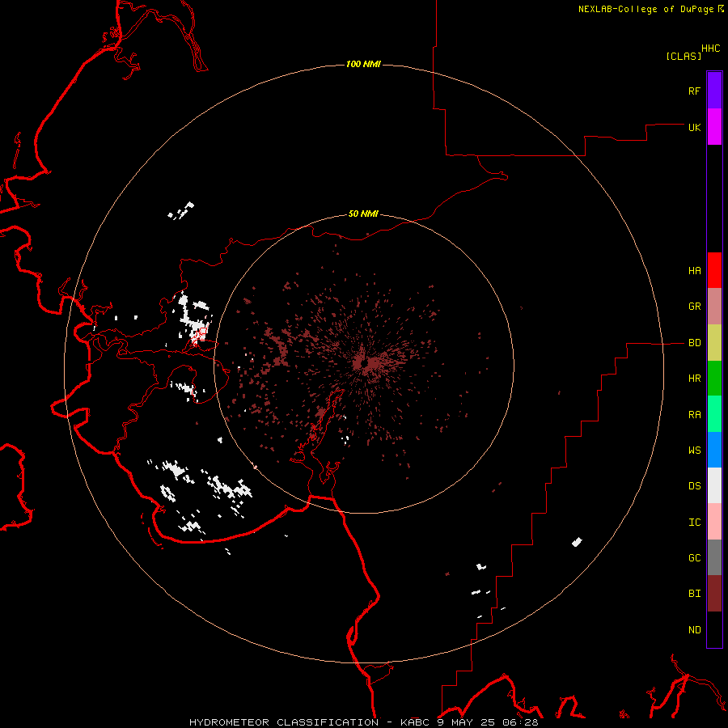The image size is (728, 728).
Task: Click the HA legend label
Action: pyautogui.click(x=694, y=271)
